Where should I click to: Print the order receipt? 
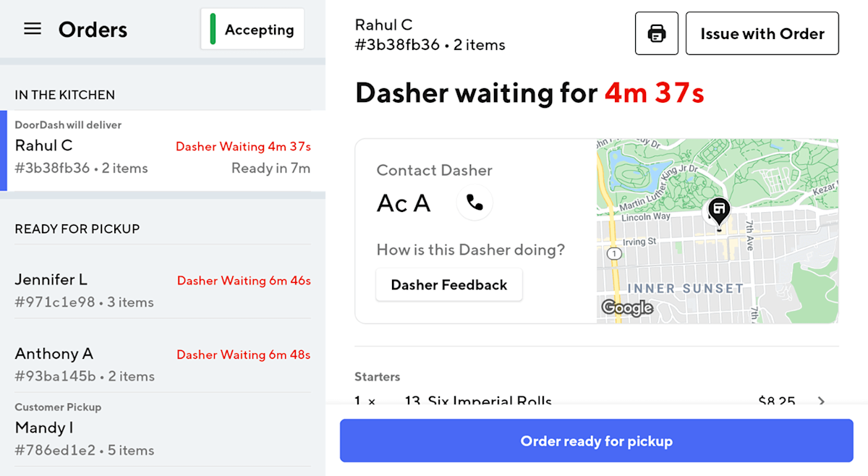pos(656,33)
